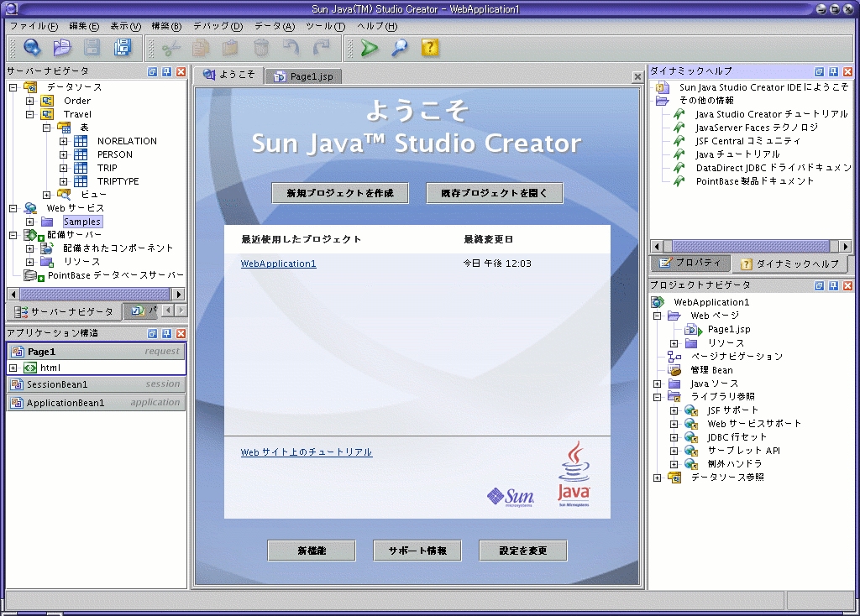The height and width of the screenshot is (616, 860).
Task: Open the Web サイト上のチュートリアル link
Action: click(306, 452)
